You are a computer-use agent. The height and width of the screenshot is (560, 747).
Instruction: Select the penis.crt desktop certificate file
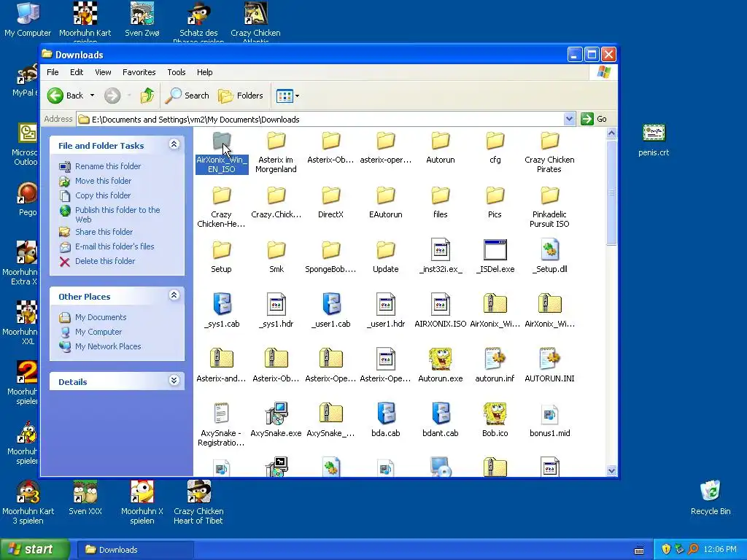654,141
